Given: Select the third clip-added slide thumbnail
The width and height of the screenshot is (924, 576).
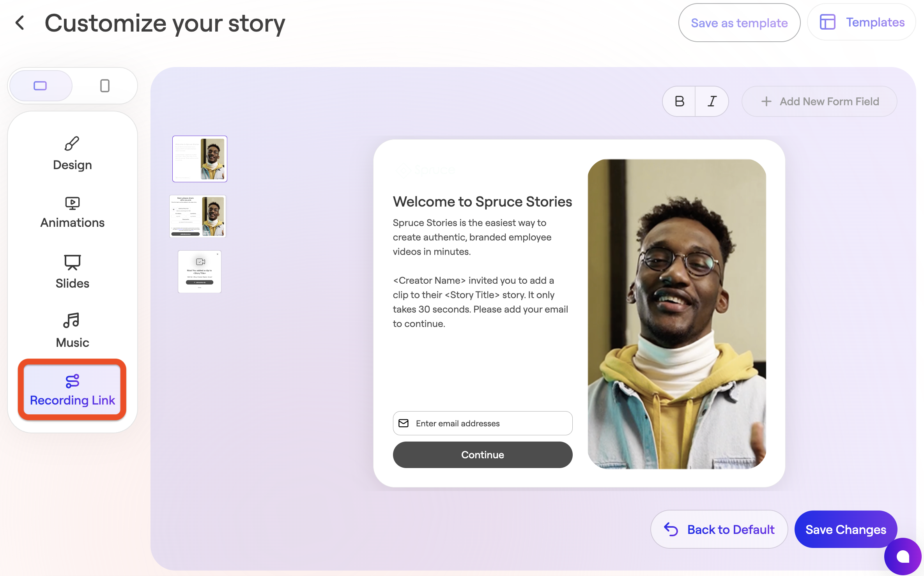Looking at the screenshot, I should pos(200,272).
